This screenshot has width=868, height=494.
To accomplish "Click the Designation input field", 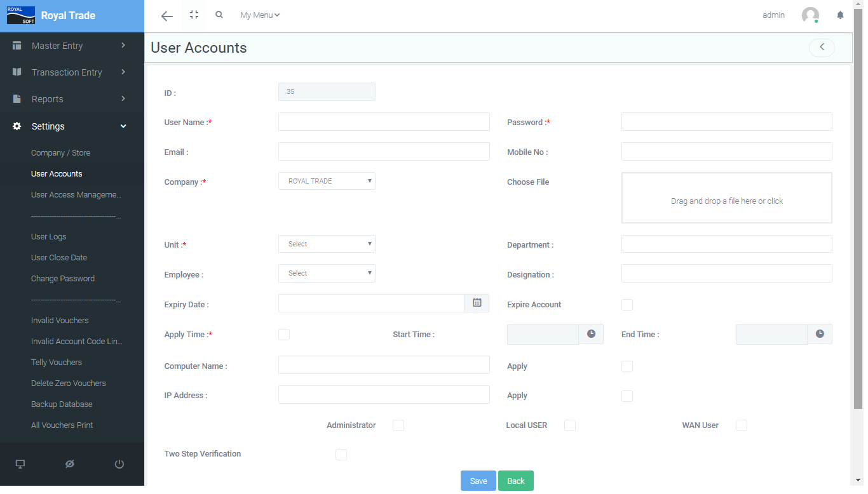I will [727, 273].
